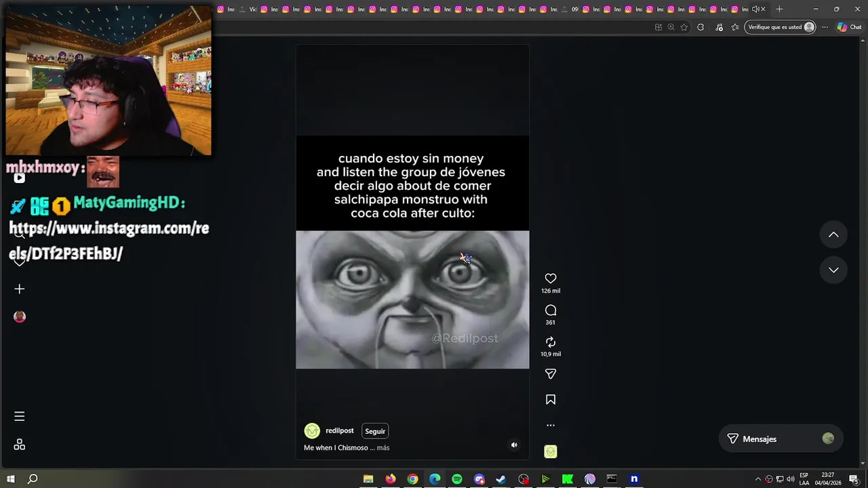Follow redilpost with the Seguir button

[x=375, y=431]
